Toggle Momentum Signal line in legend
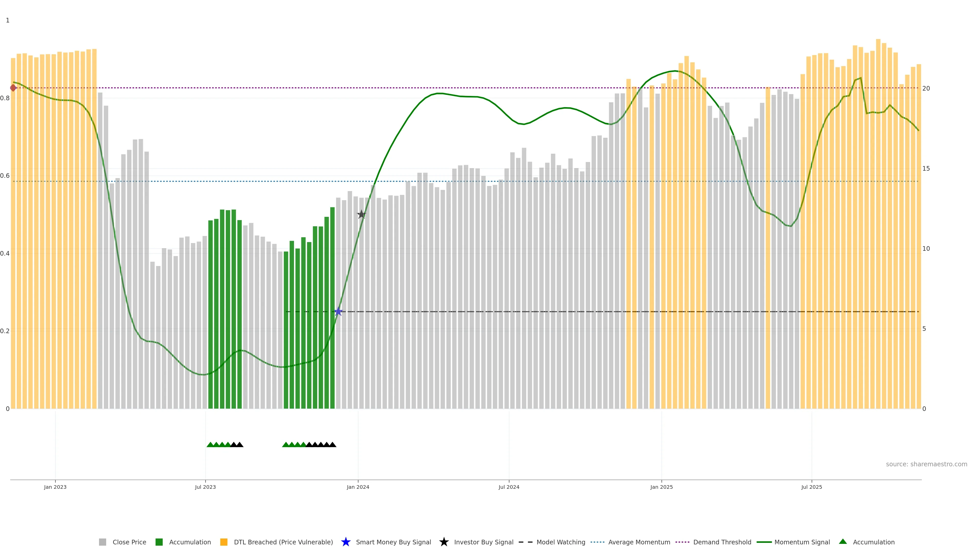The width and height of the screenshot is (980, 551). pos(802,542)
